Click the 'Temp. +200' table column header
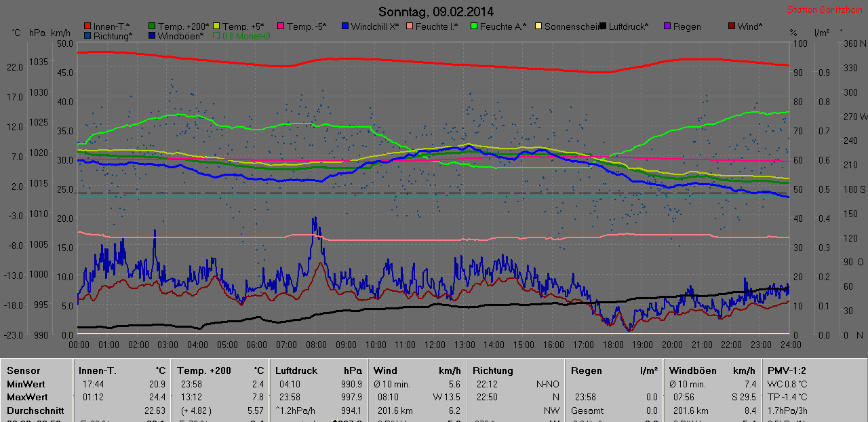Image resolution: width=868 pixels, height=422 pixels. pos(204,371)
